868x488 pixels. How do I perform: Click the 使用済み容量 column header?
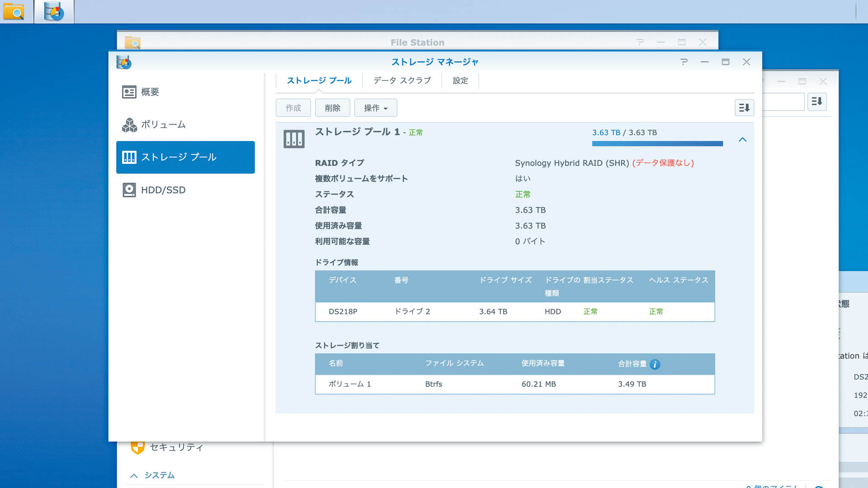[x=543, y=363]
